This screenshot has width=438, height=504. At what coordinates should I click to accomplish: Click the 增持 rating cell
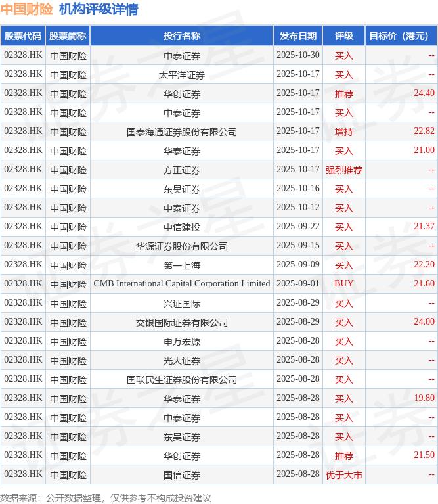pyautogui.click(x=344, y=132)
